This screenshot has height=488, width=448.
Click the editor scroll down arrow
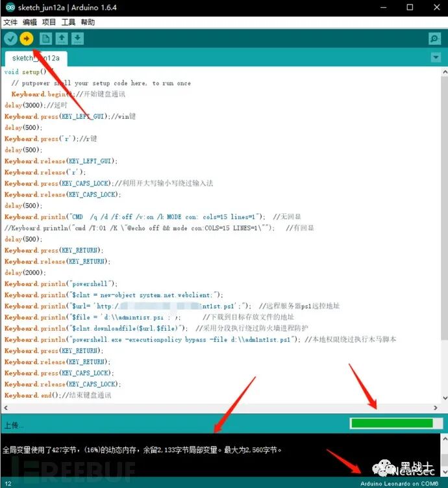pos(445,398)
